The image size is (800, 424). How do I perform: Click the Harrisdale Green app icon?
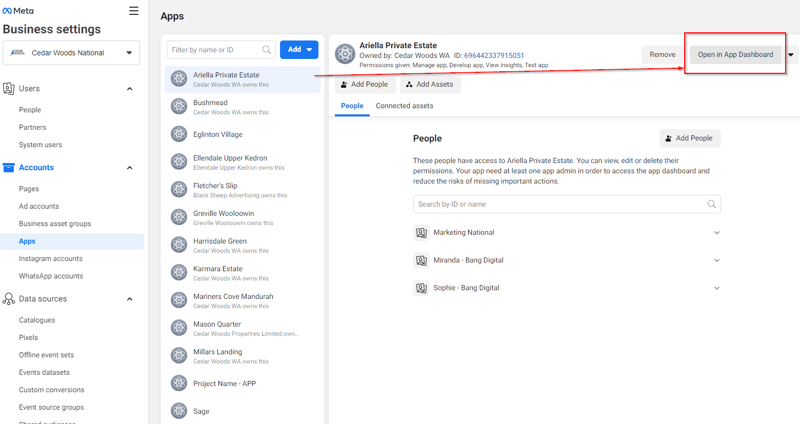click(x=179, y=245)
